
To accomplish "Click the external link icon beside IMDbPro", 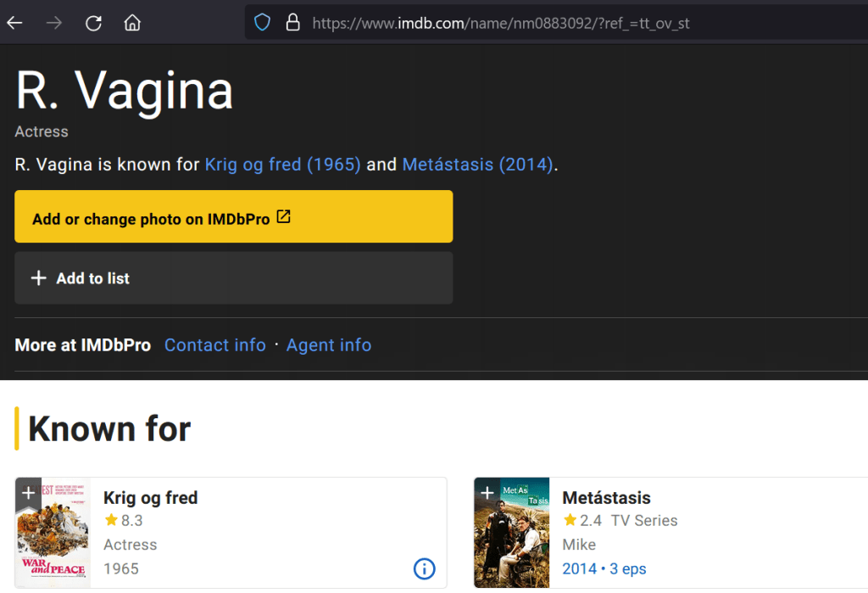I will tap(284, 217).
